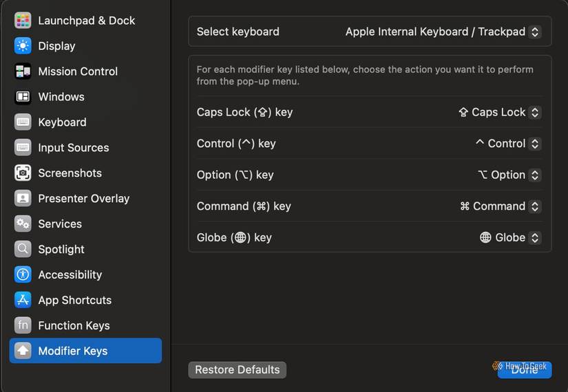Click the Launchpad & Dock sidebar icon
Viewport: 568px width, 392px height.
(x=23, y=20)
